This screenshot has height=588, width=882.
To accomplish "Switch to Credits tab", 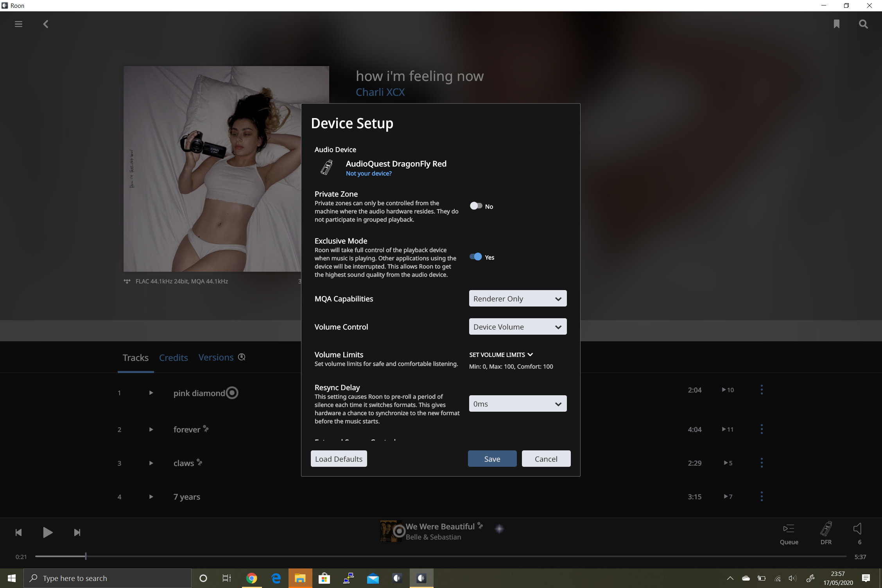I will [x=174, y=357].
